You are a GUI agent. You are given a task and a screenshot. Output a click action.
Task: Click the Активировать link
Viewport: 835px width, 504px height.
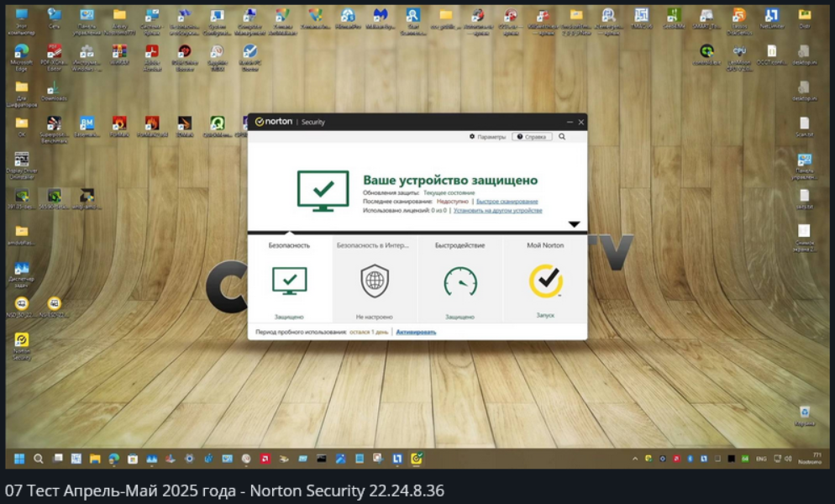416,332
